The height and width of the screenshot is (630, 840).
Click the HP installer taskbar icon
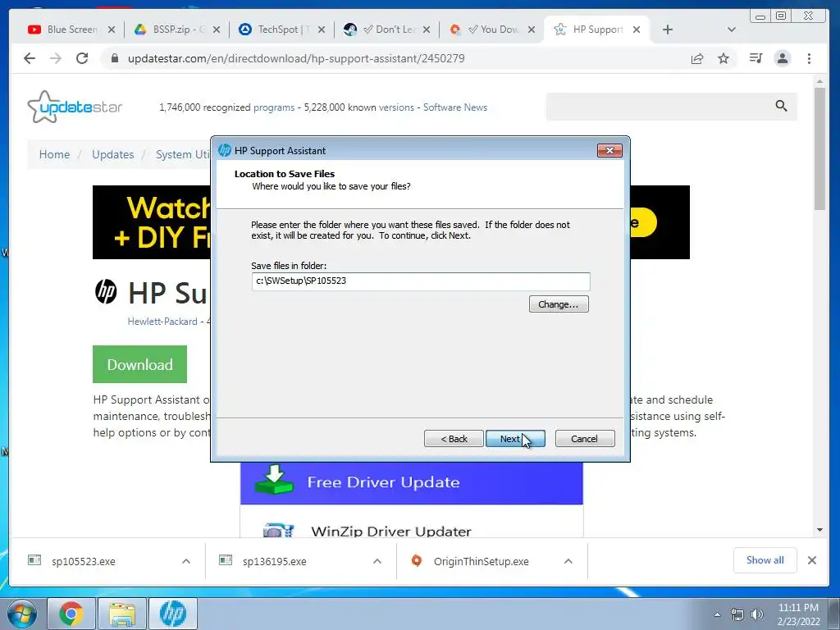[173, 614]
